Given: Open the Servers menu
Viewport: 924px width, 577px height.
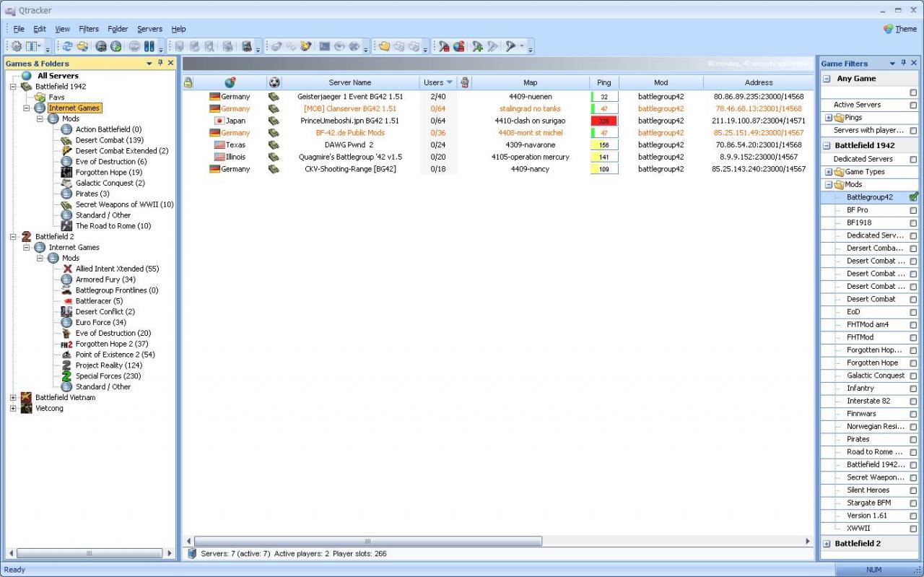Looking at the screenshot, I should pyautogui.click(x=149, y=29).
